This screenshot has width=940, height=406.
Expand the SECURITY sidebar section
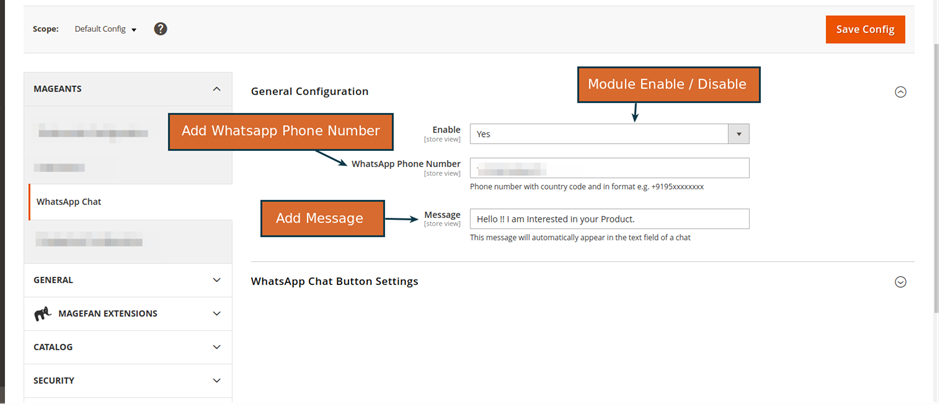pos(128,381)
